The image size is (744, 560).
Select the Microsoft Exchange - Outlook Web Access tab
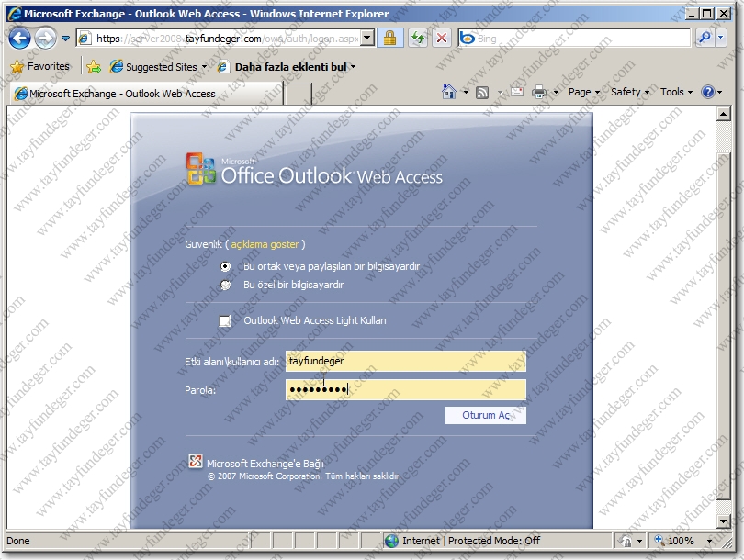coord(146,94)
